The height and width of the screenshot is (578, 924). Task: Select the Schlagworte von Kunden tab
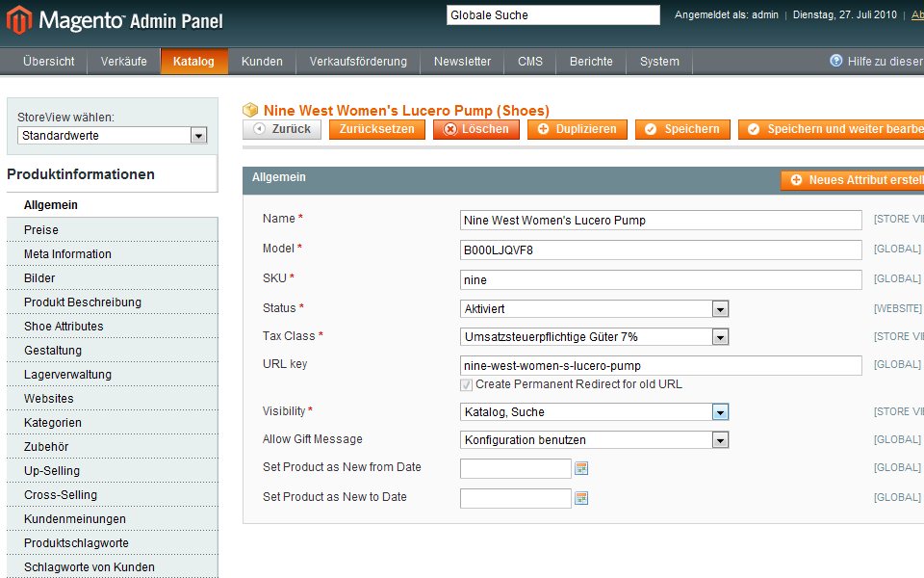point(112,567)
